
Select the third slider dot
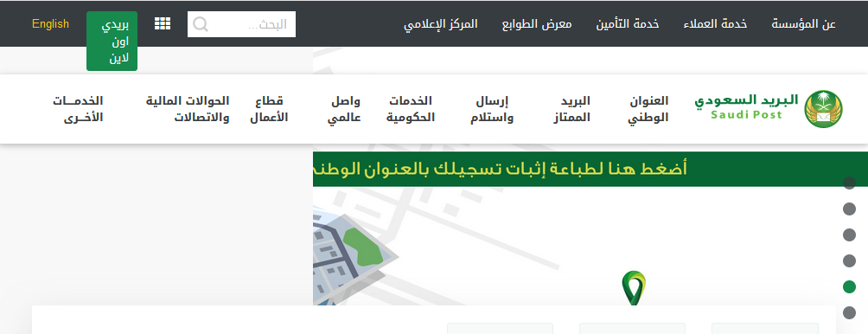click(849, 234)
